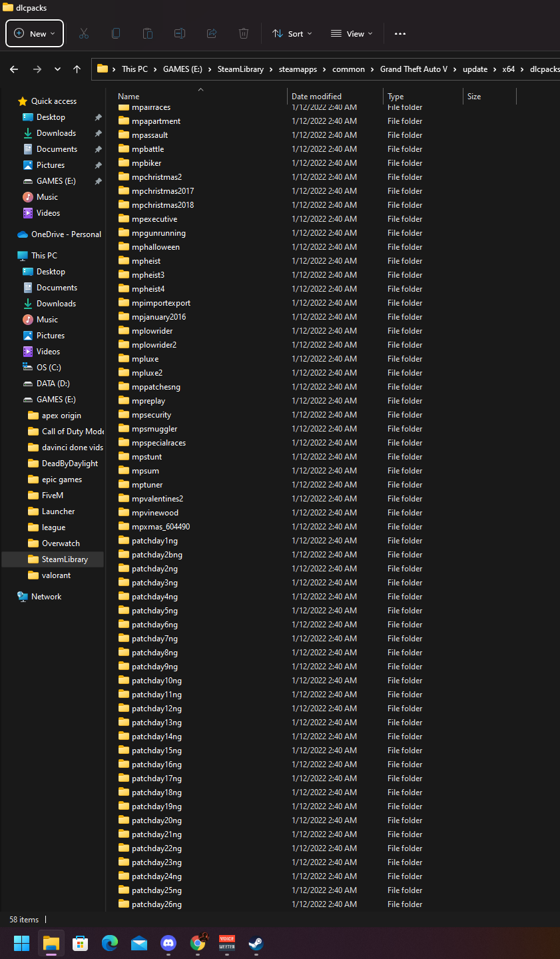The height and width of the screenshot is (959, 560).
Task: Select the mpimportexport folder
Action: click(x=161, y=303)
